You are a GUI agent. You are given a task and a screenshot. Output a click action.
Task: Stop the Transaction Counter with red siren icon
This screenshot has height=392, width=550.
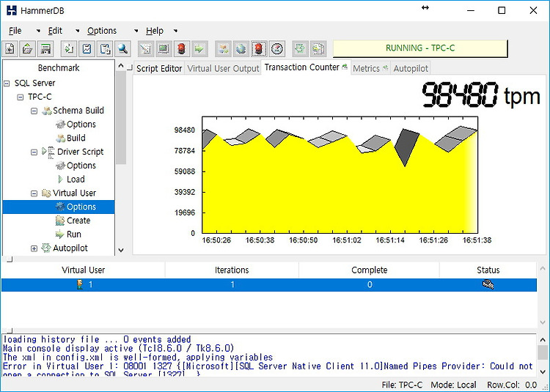click(x=259, y=48)
